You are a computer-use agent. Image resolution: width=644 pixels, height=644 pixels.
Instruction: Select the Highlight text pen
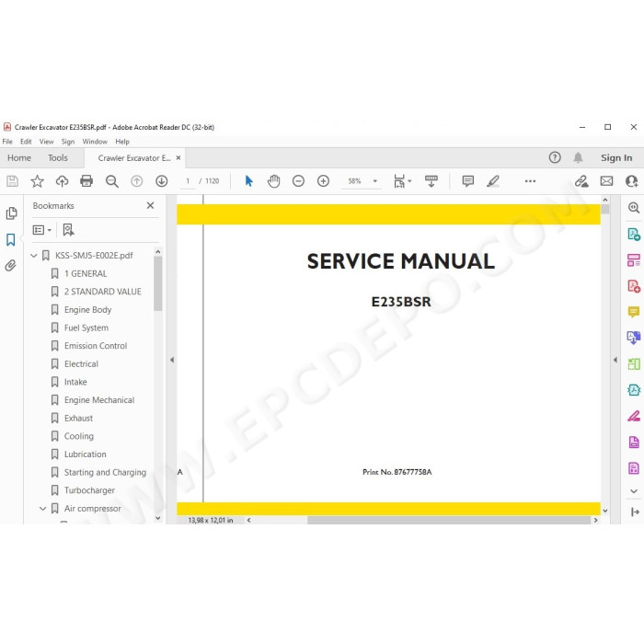493,181
